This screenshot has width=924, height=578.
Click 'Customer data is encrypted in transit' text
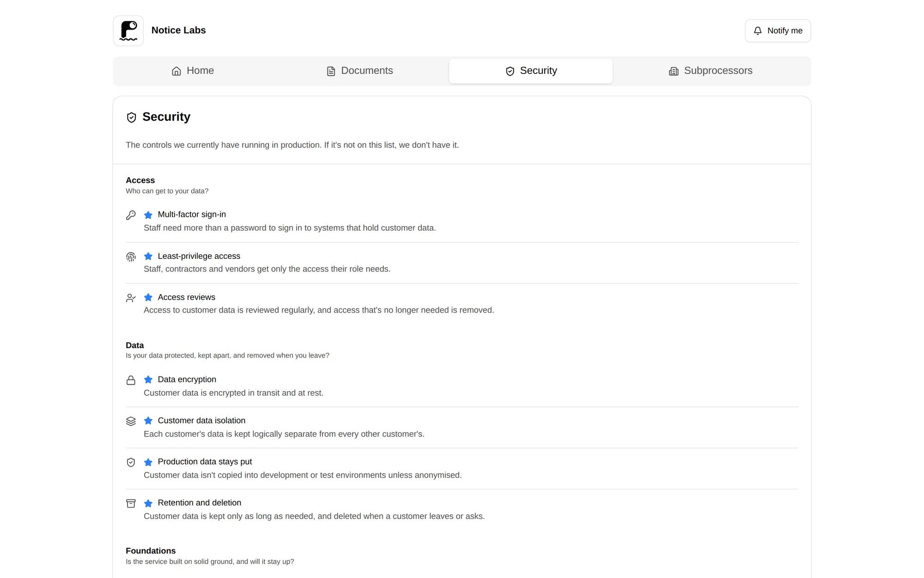tap(233, 393)
